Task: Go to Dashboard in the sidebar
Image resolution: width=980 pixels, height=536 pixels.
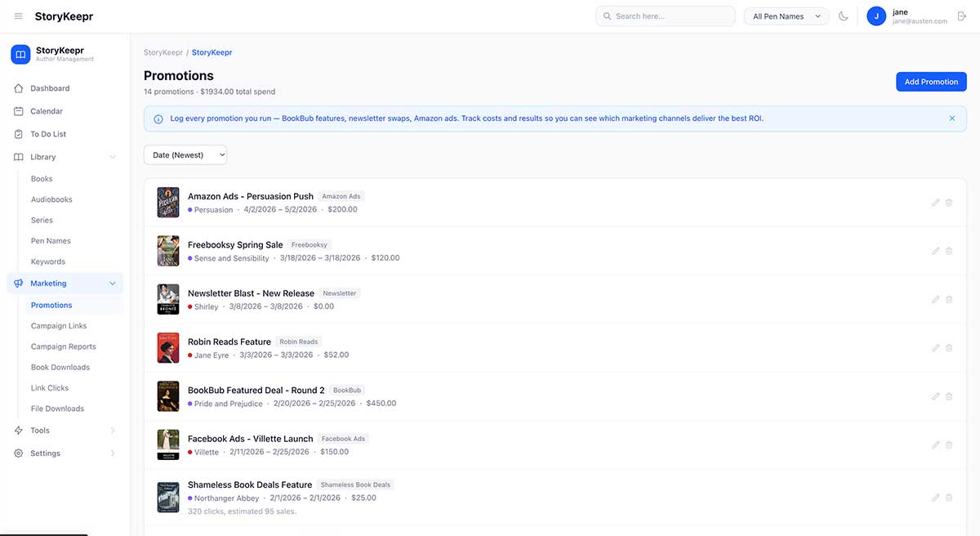Action: tap(50, 88)
